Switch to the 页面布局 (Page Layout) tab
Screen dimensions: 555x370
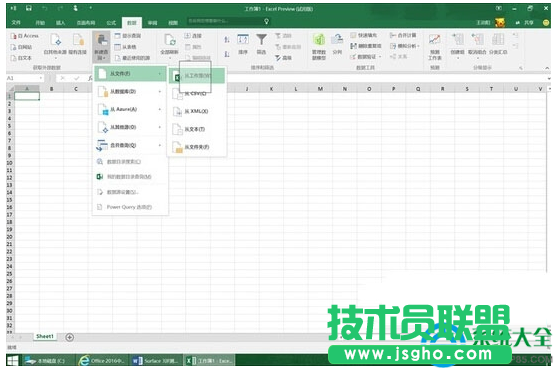pyautogui.click(x=86, y=23)
